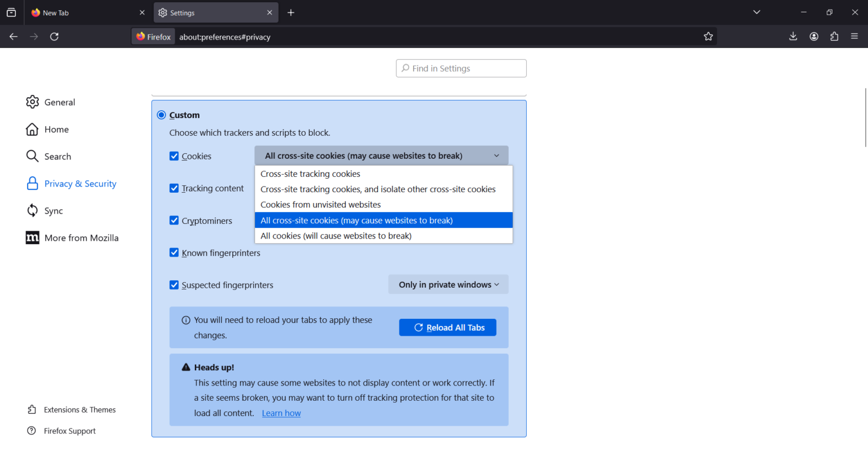This screenshot has width=868, height=459.
Task: Open the General settings section
Action: [x=59, y=102]
